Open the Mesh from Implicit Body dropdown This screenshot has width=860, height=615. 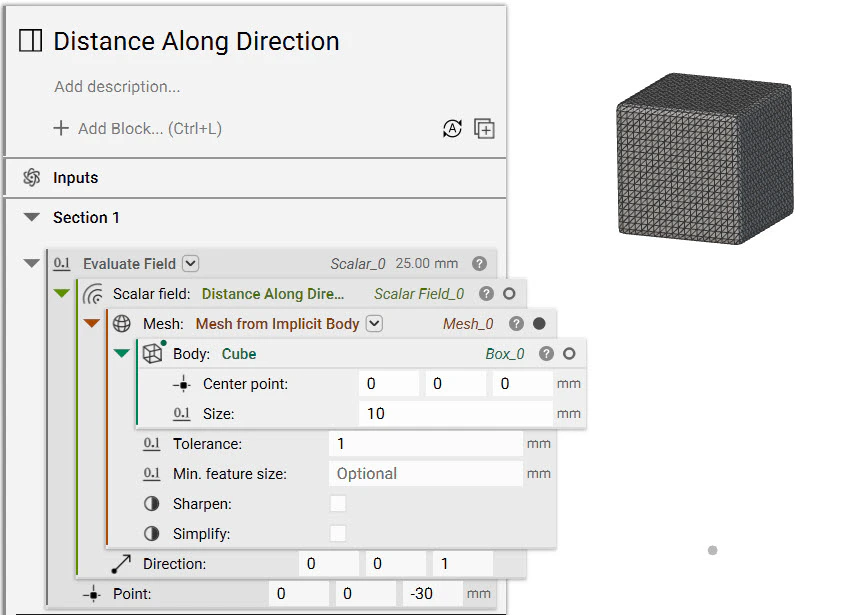coord(375,324)
